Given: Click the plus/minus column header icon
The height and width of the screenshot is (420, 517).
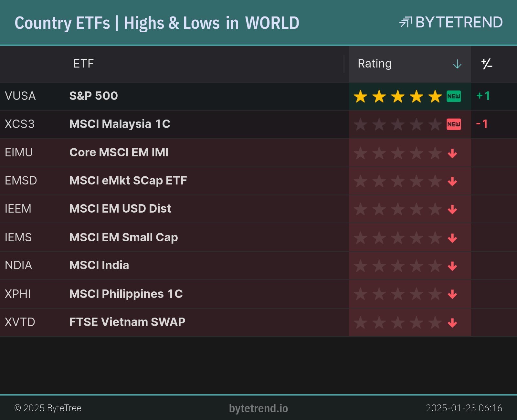Looking at the screenshot, I should [x=487, y=64].
